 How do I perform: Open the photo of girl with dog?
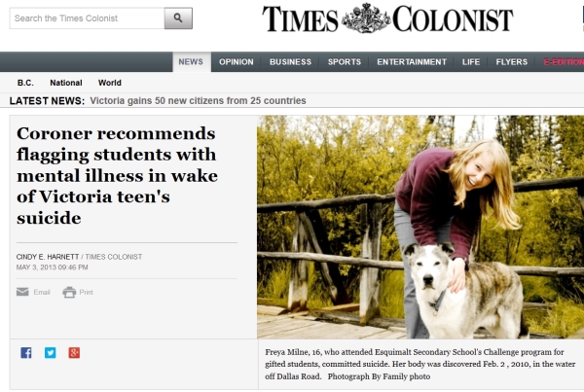click(x=420, y=227)
